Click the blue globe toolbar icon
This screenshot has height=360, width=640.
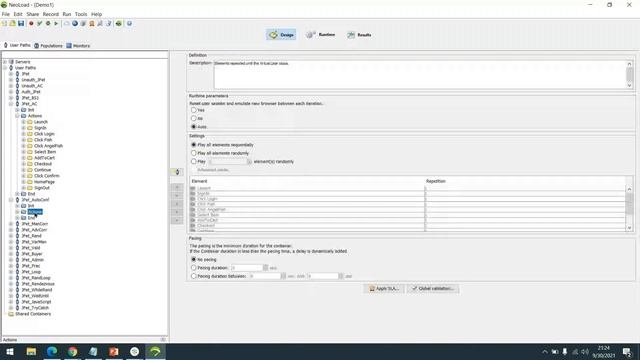tap(75, 24)
